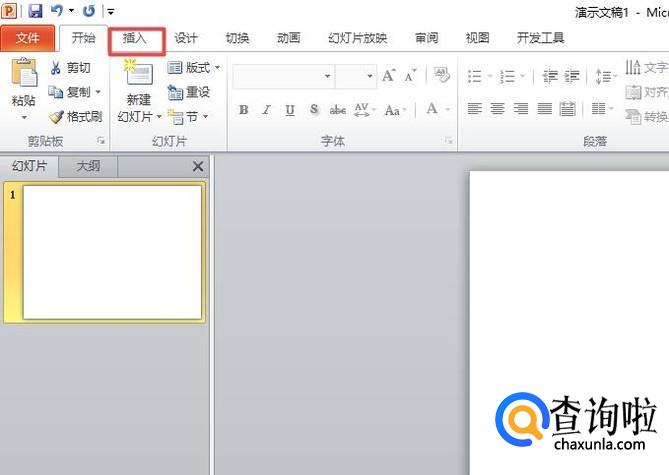
Task: Click the 重设 reset button
Action: (x=189, y=92)
